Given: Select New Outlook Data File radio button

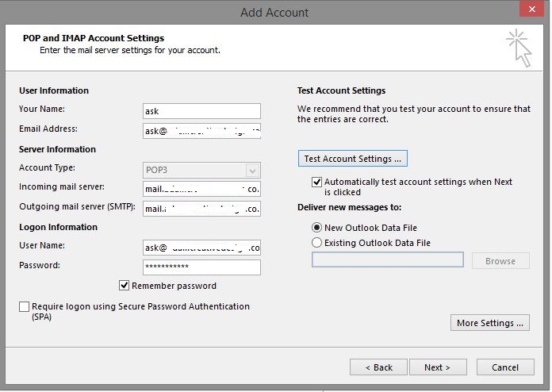Looking at the screenshot, I should 317,228.
